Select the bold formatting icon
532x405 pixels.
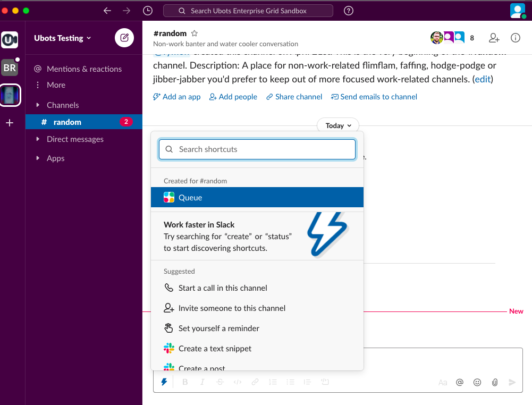click(185, 382)
